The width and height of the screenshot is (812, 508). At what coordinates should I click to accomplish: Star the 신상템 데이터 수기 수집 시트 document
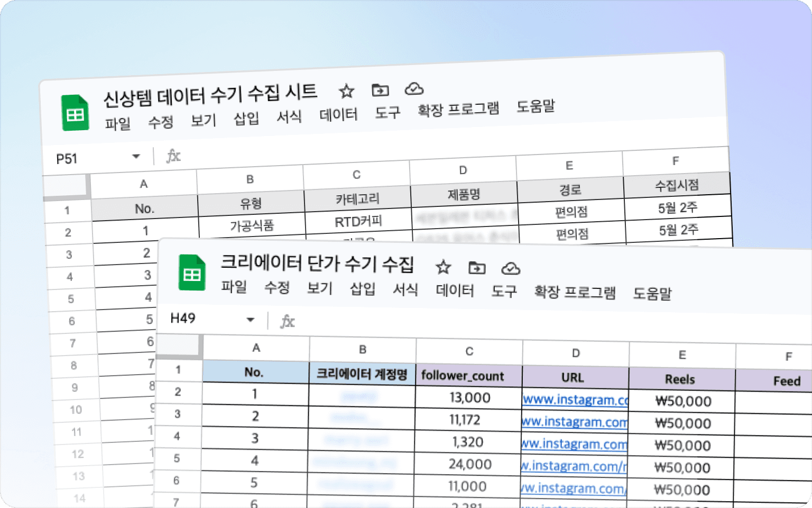click(x=346, y=92)
